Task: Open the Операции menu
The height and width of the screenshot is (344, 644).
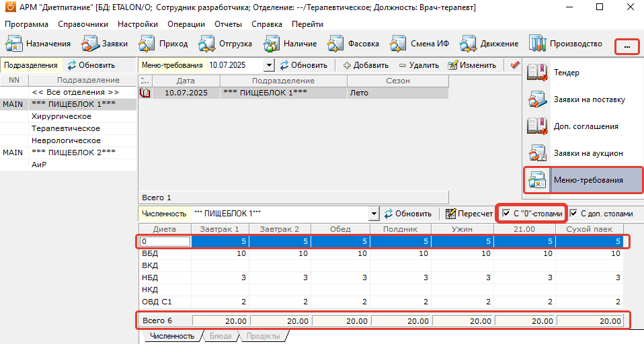Action: pos(186,24)
